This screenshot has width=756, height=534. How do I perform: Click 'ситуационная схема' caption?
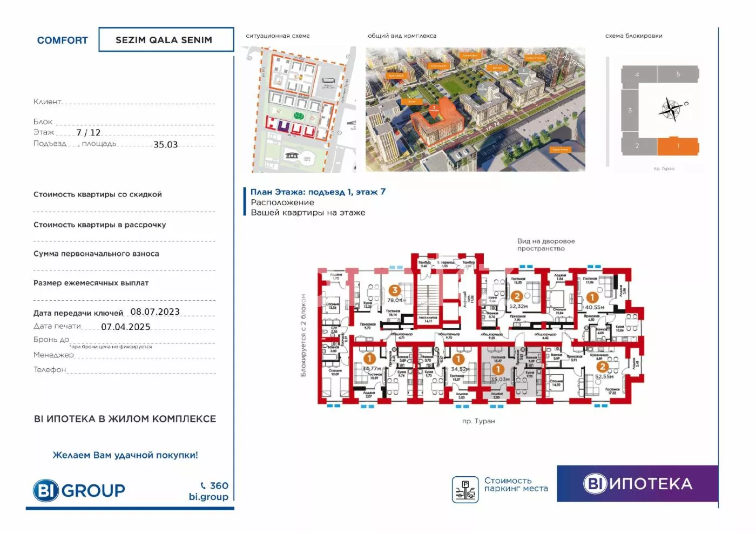coord(278,36)
